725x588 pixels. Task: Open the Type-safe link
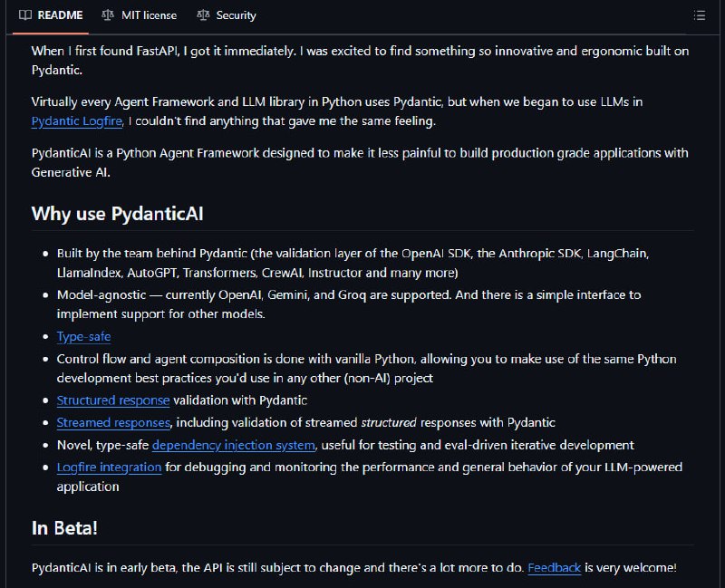83,336
